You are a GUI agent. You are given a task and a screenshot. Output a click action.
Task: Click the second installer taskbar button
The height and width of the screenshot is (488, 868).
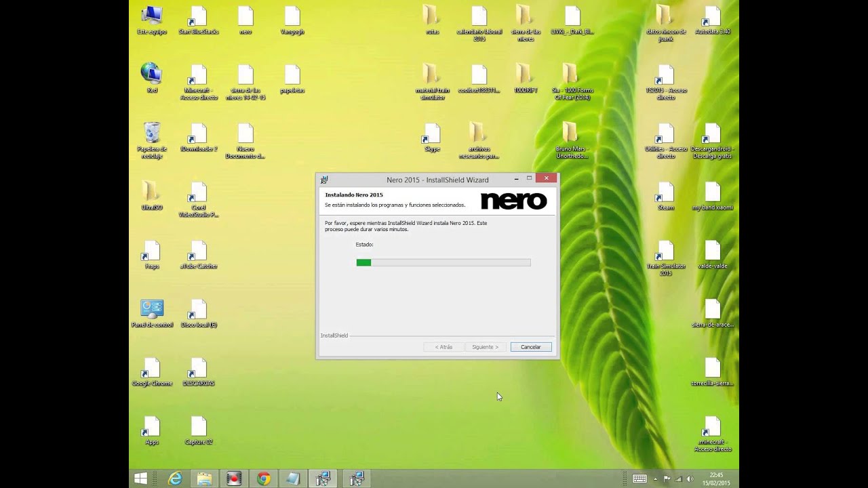point(356,479)
